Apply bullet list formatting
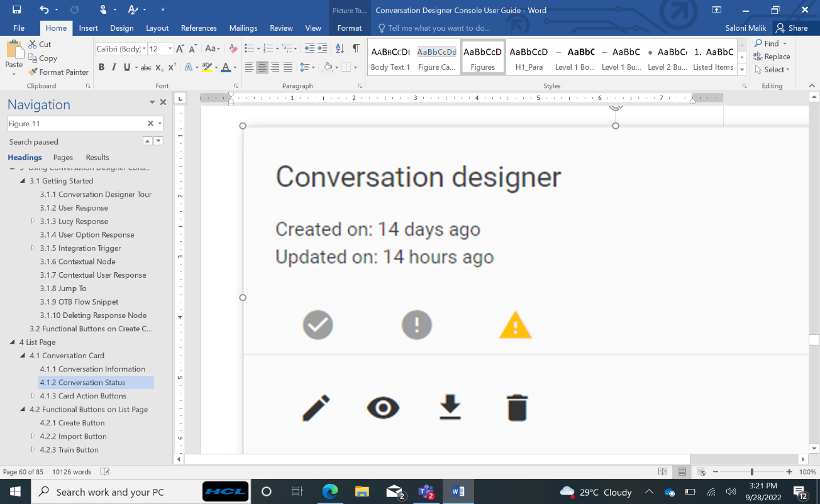820x504 pixels. pyautogui.click(x=249, y=48)
